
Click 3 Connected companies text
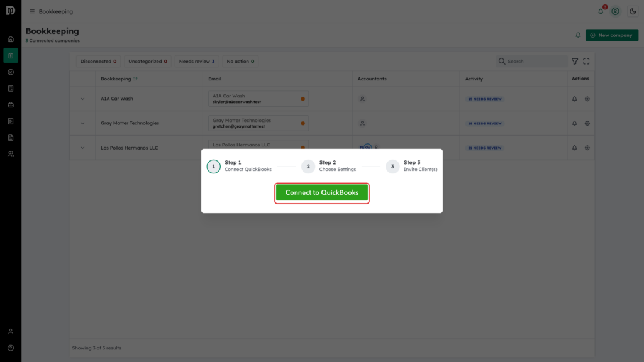[x=53, y=41]
